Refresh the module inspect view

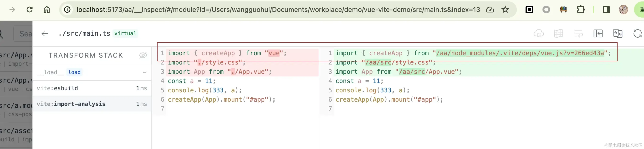638,34
